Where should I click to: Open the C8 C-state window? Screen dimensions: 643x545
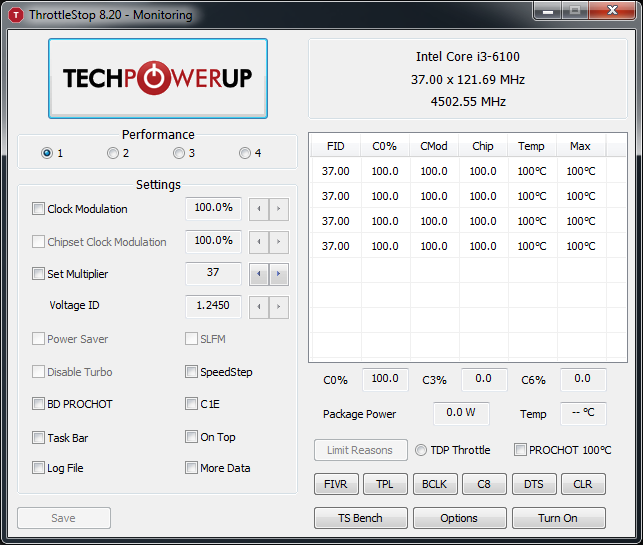(x=484, y=484)
